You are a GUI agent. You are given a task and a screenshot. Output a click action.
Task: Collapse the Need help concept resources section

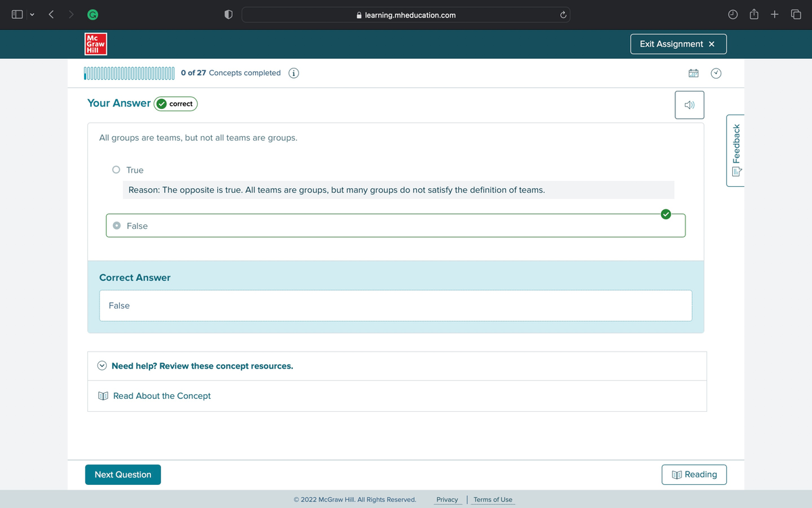click(x=102, y=366)
